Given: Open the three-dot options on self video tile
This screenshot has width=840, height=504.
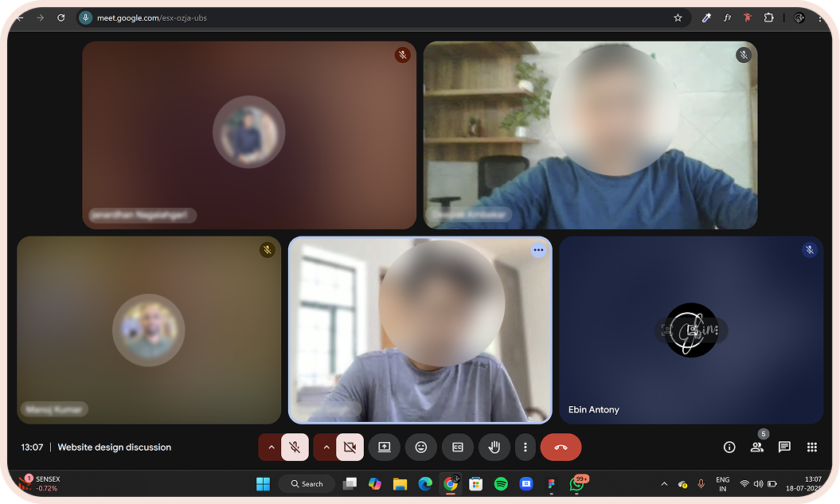Looking at the screenshot, I should click(x=538, y=250).
